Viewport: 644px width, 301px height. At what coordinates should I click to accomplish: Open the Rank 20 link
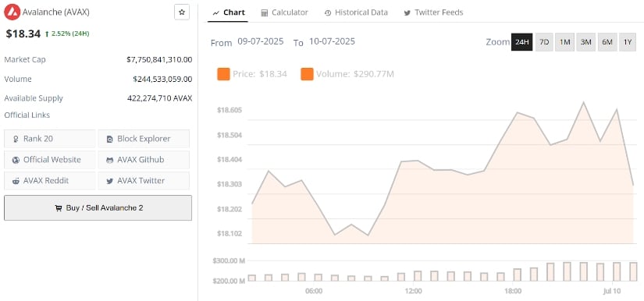tap(50, 139)
